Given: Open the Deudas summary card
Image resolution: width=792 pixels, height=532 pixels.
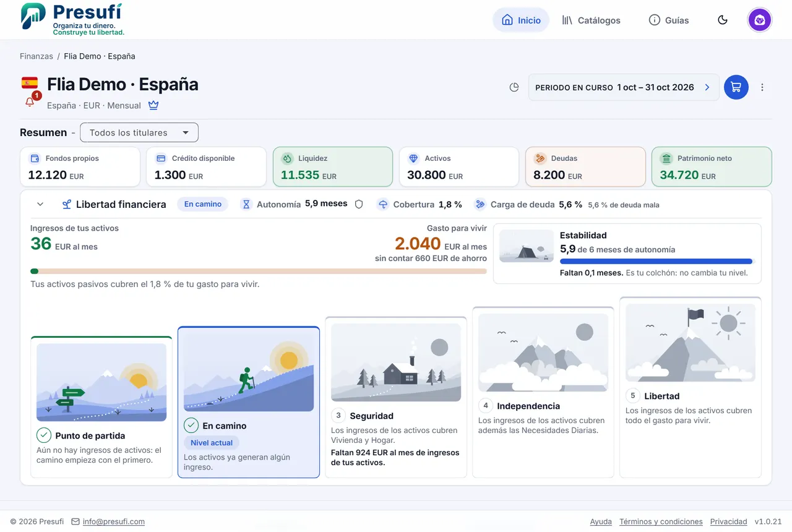Looking at the screenshot, I should pyautogui.click(x=585, y=167).
